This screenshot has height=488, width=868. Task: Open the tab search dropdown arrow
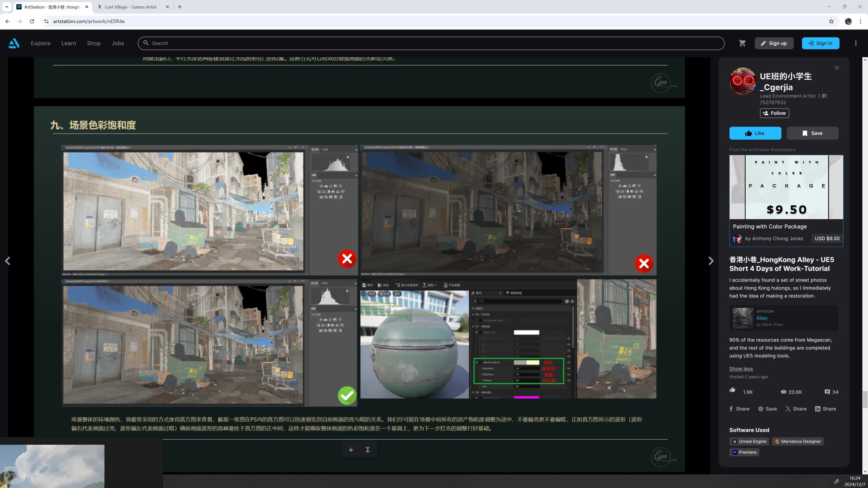click(x=6, y=7)
